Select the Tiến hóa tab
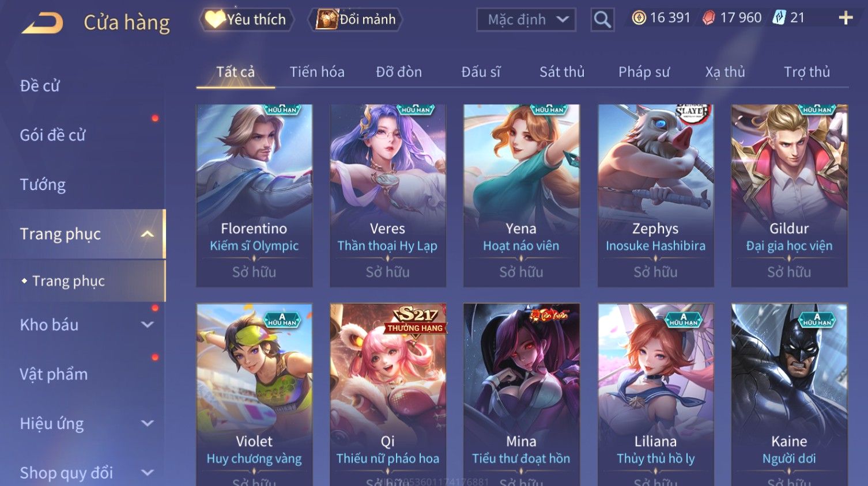This screenshot has width=868, height=486. pos(317,72)
